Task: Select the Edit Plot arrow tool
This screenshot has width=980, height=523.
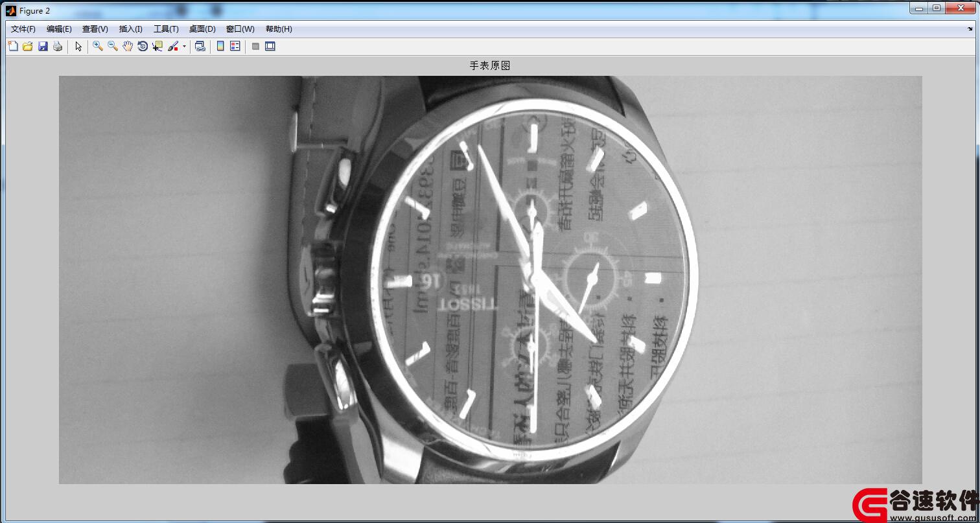Action: pos(78,46)
